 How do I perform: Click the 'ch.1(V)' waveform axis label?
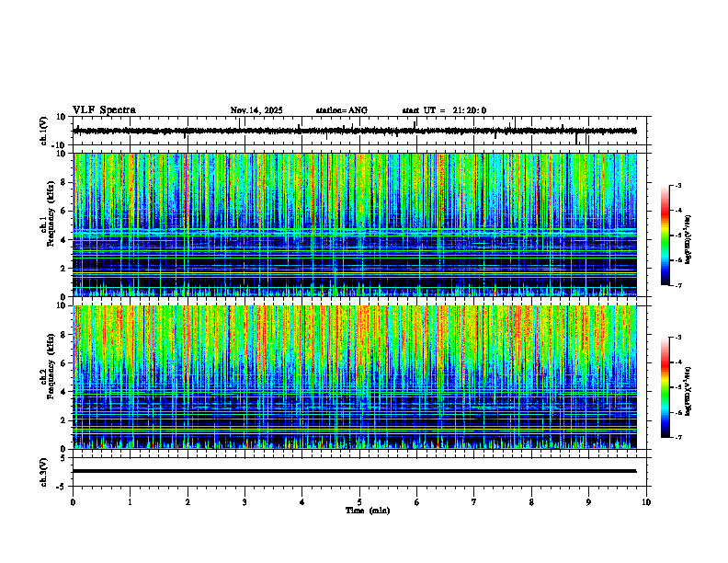[43, 131]
